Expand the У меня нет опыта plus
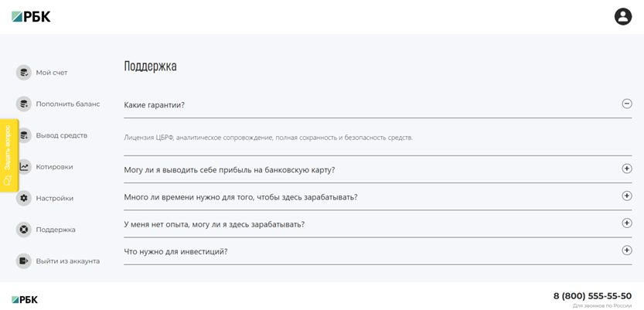The height and width of the screenshot is (310, 644). click(x=627, y=223)
